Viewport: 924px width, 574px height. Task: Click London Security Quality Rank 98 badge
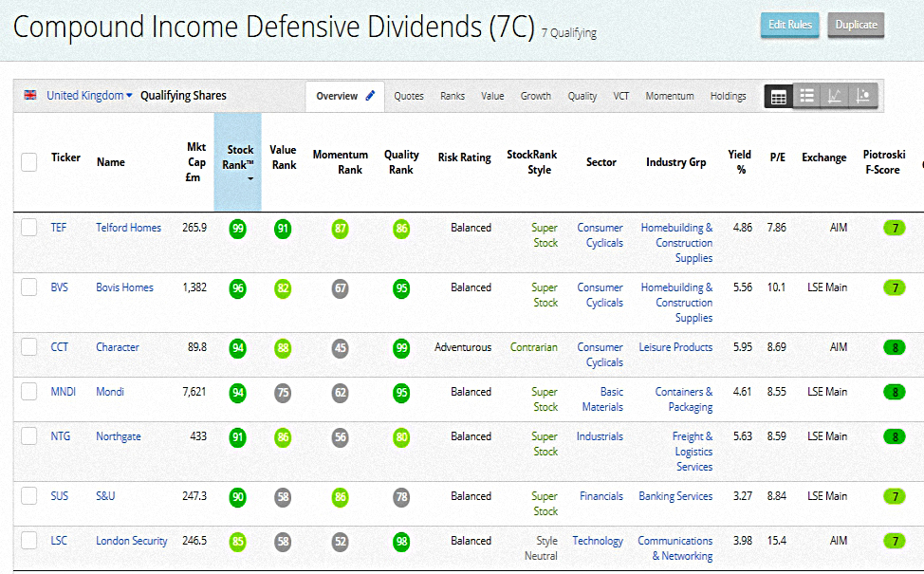click(x=401, y=542)
